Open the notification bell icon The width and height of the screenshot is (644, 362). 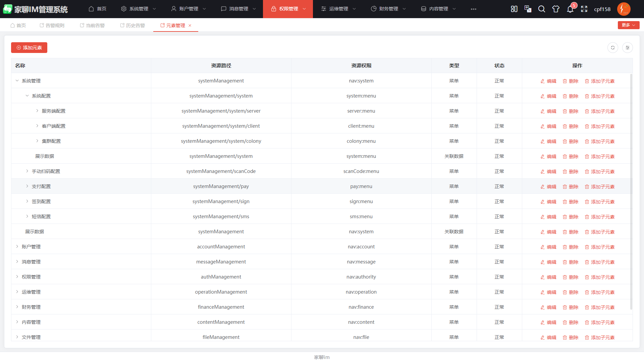pos(570,9)
